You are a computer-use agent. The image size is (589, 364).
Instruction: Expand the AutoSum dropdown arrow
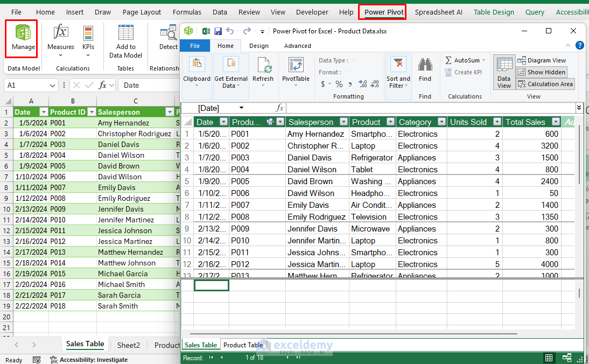483,60
